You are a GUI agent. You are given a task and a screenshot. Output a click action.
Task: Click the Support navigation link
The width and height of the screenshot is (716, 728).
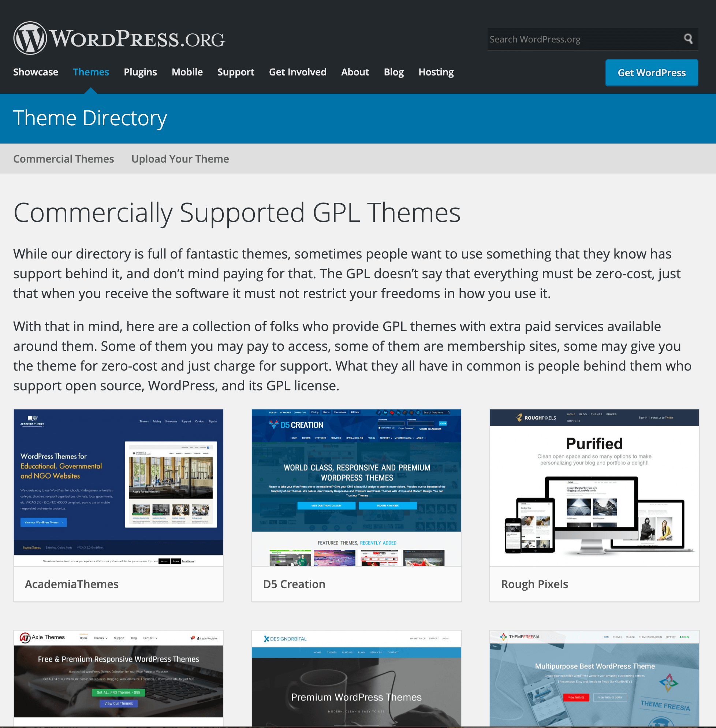[236, 72]
